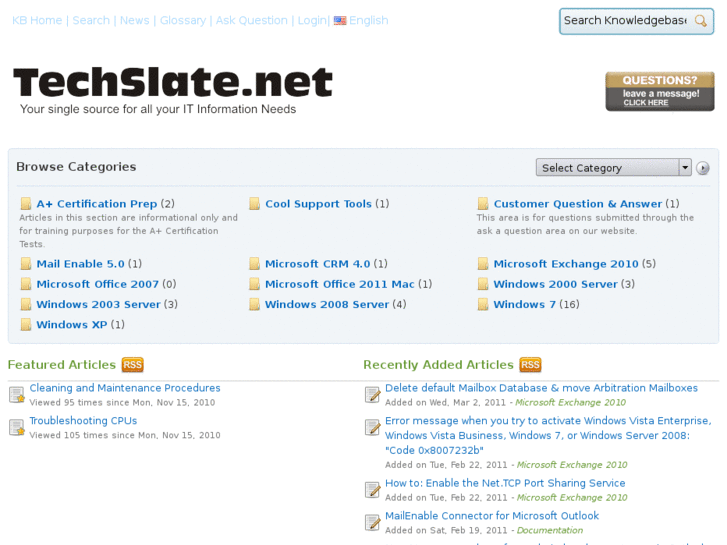Click the green Documentation category link
Image resolution: width=727 pixels, height=545 pixels.
(550, 530)
